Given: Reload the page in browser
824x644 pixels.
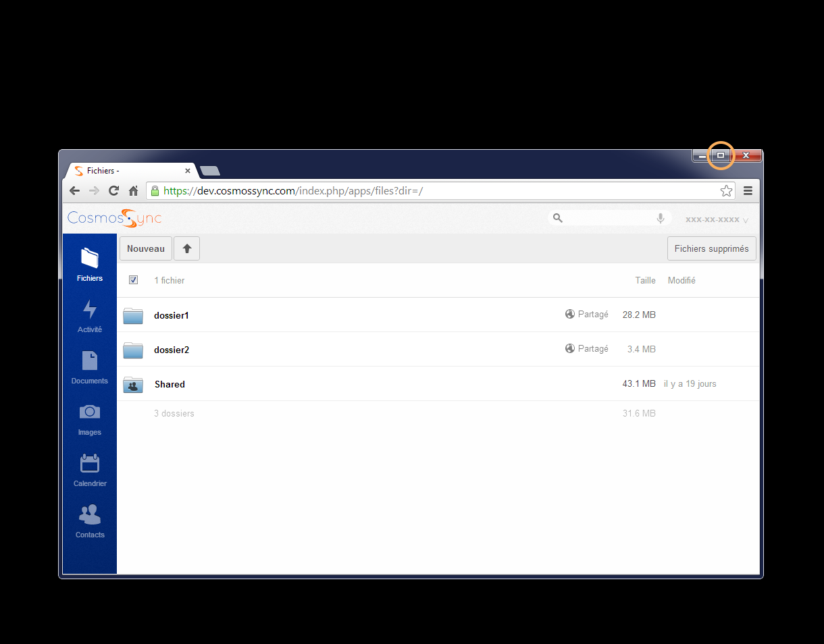Looking at the screenshot, I should [x=113, y=191].
